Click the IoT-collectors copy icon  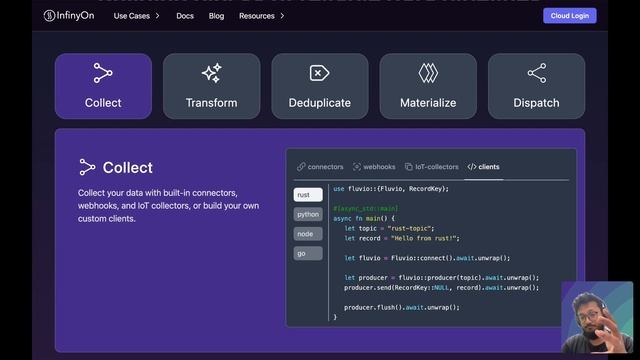(x=409, y=167)
